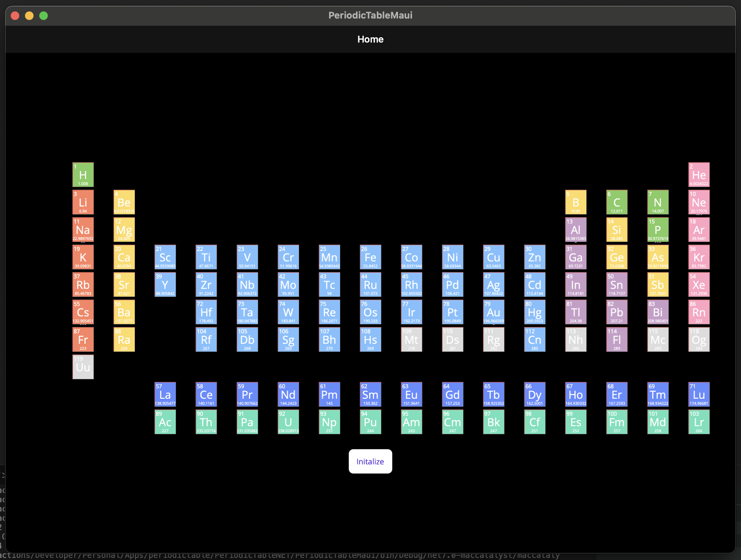This screenshot has width=741, height=560.
Task: Select the Iron (Fe) tile
Action: tap(370, 257)
